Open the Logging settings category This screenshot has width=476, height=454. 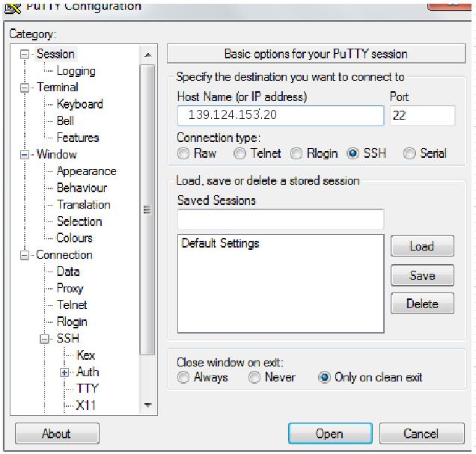pyautogui.click(x=76, y=71)
